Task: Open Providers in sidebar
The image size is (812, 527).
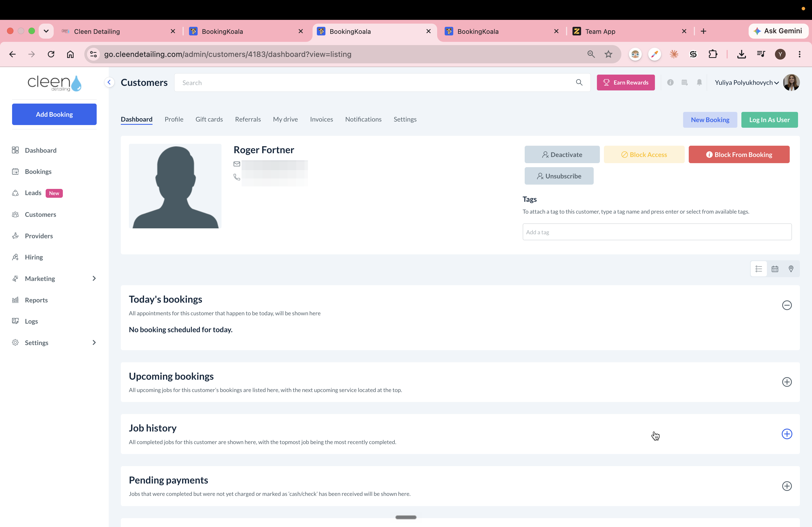Action: [x=39, y=236]
